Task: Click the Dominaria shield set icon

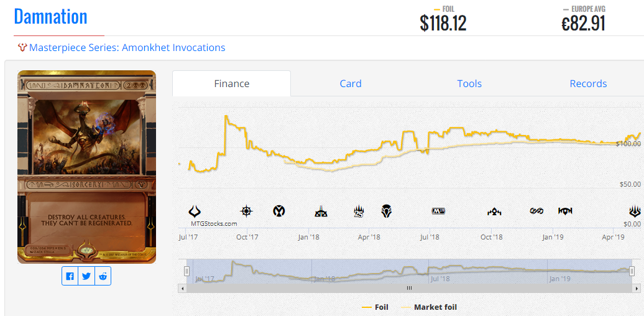Action: pos(386,211)
